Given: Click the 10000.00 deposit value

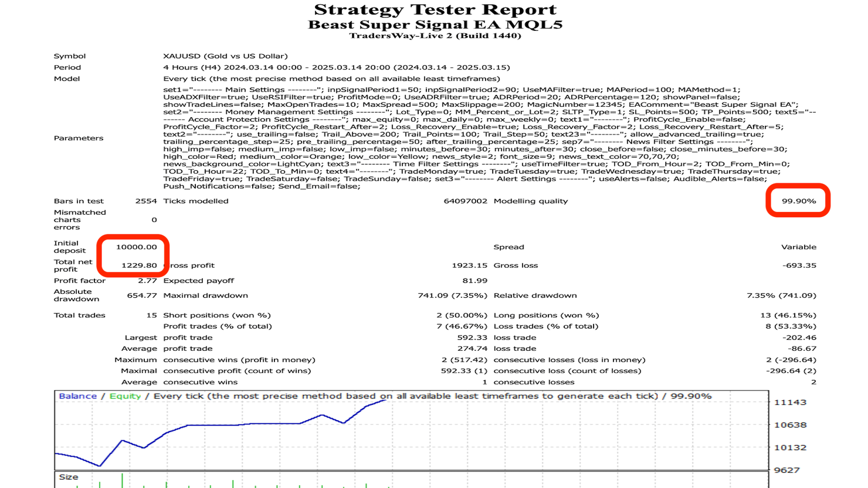Looking at the screenshot, I should pyautogui.click(x=136, y=247).
